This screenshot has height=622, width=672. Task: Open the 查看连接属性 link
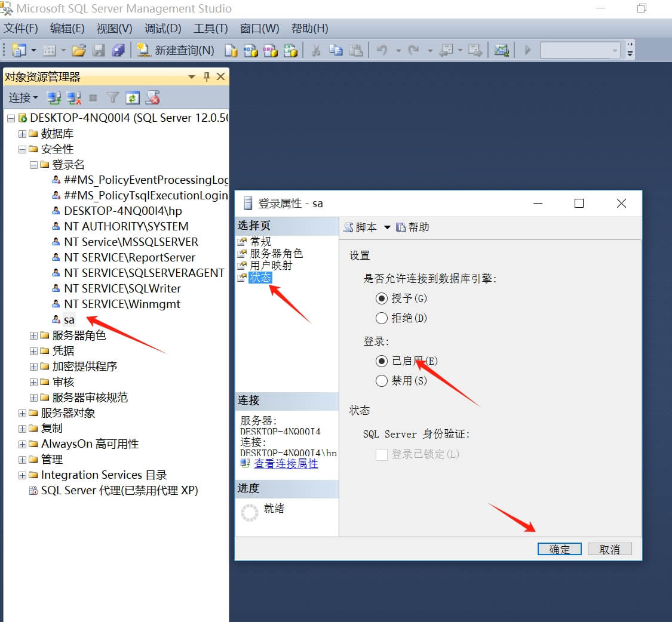tap(286, 464)
